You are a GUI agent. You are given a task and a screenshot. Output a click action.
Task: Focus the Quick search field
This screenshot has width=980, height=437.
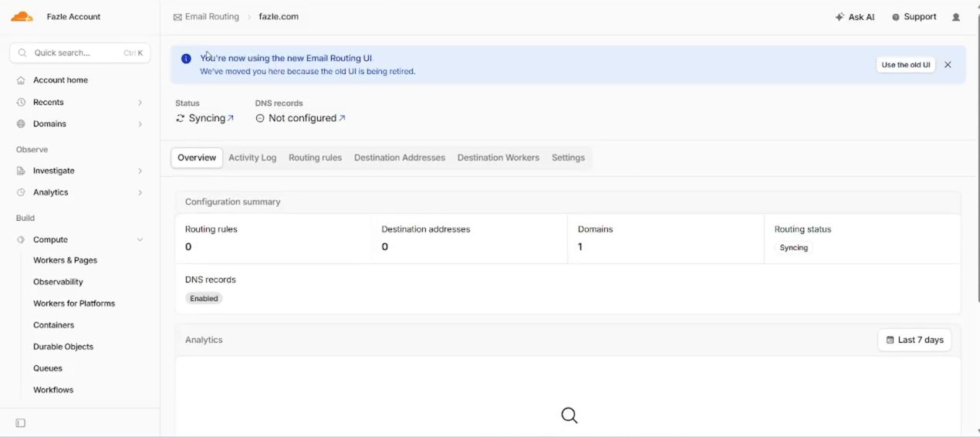[x=80, y=53]
